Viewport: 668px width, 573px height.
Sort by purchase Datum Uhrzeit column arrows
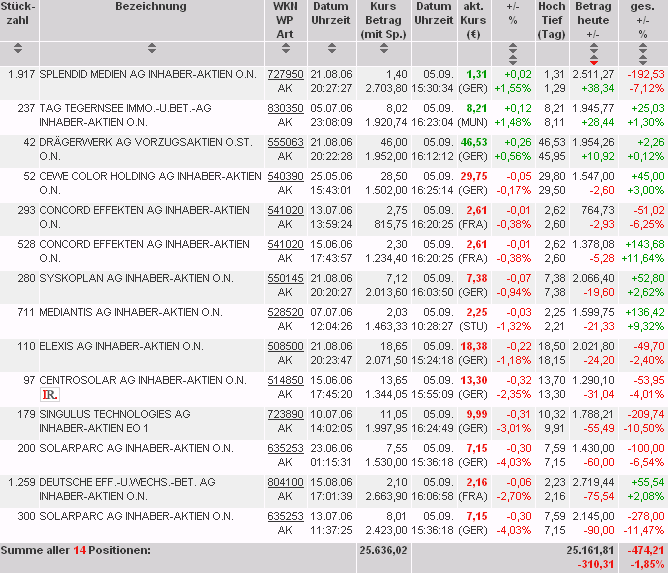pyautogui.click(x=332, y=48)
